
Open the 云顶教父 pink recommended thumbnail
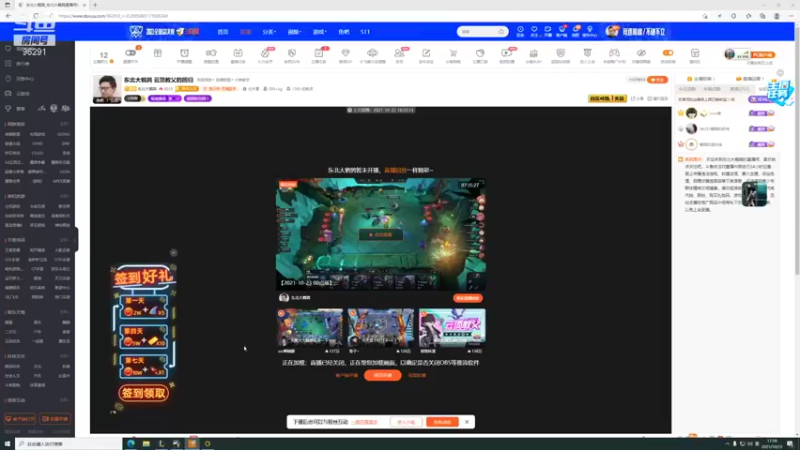point(452,328)
